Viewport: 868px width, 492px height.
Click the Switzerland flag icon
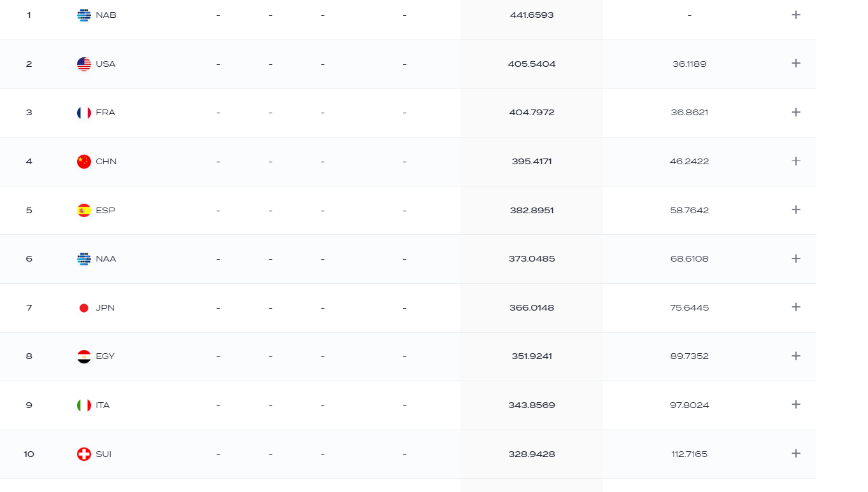click(84, 454)
